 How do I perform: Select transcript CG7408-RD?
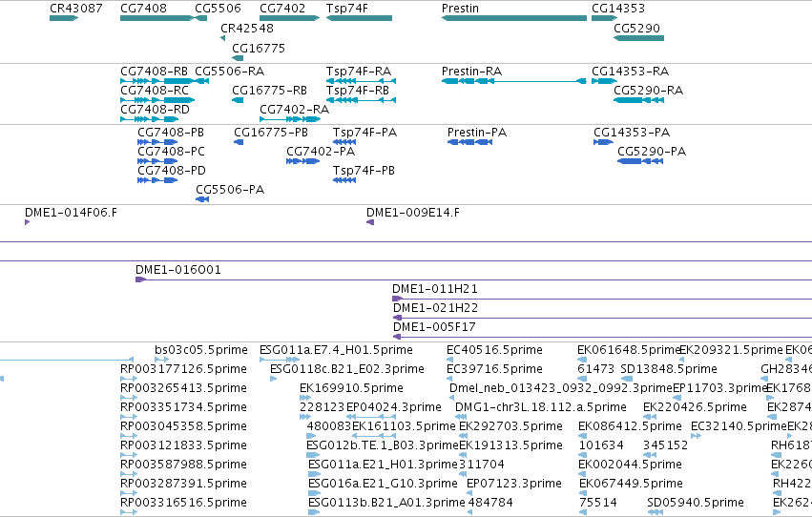point(149,119)
